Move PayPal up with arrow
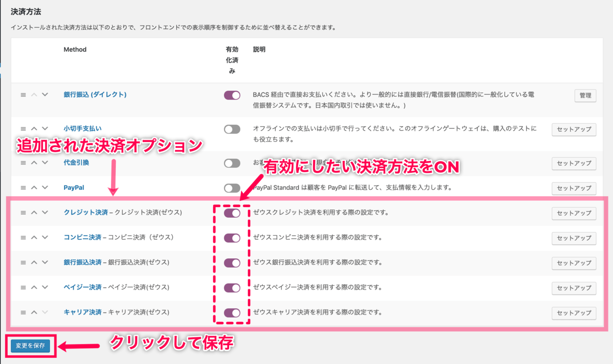 coord(34,188)
